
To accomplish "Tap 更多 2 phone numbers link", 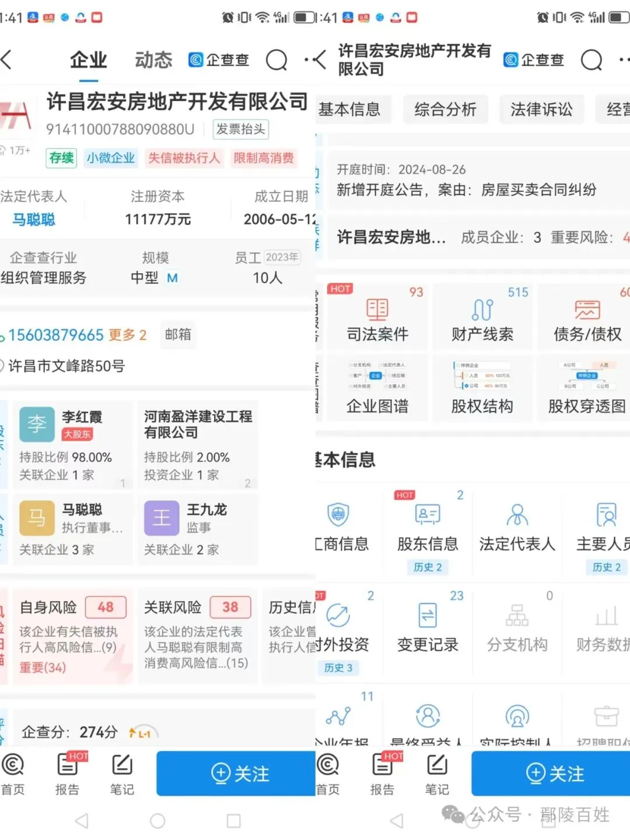I will click(127, 335).
